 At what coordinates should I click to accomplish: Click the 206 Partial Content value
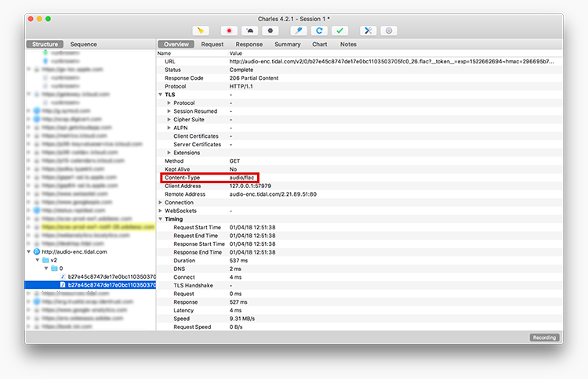pyautogui.click(x=254, y=78)
